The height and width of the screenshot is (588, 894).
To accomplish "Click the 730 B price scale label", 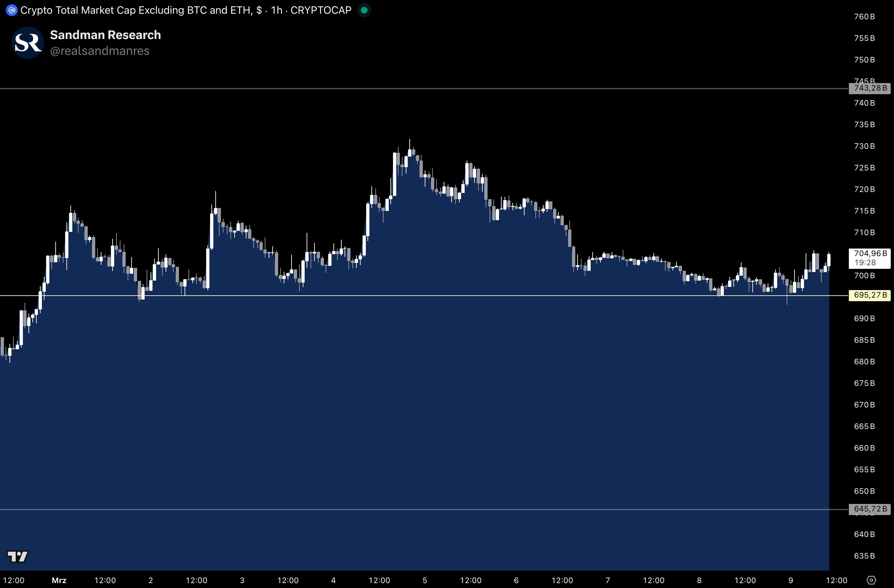I will [x=864, y=146].
